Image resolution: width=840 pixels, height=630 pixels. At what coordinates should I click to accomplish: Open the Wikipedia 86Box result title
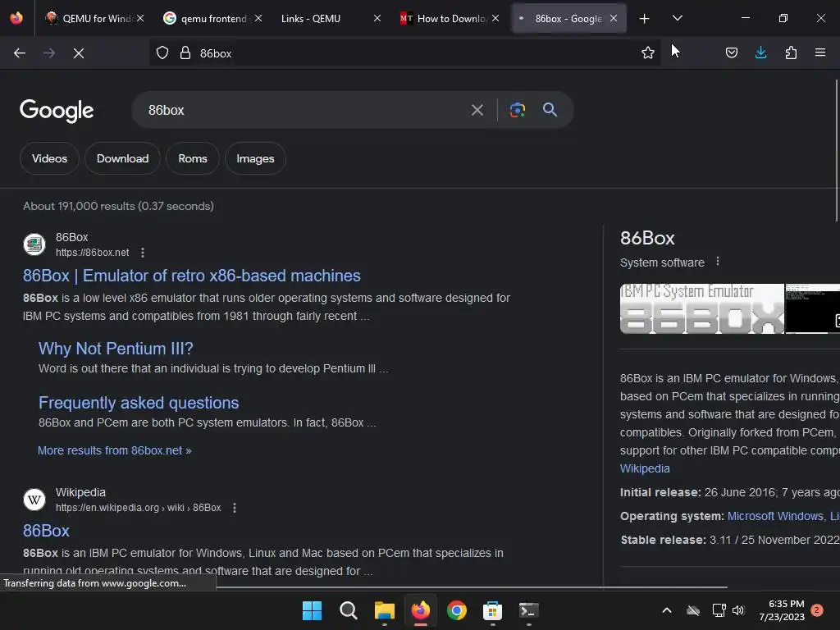click(x=46, y=531)
